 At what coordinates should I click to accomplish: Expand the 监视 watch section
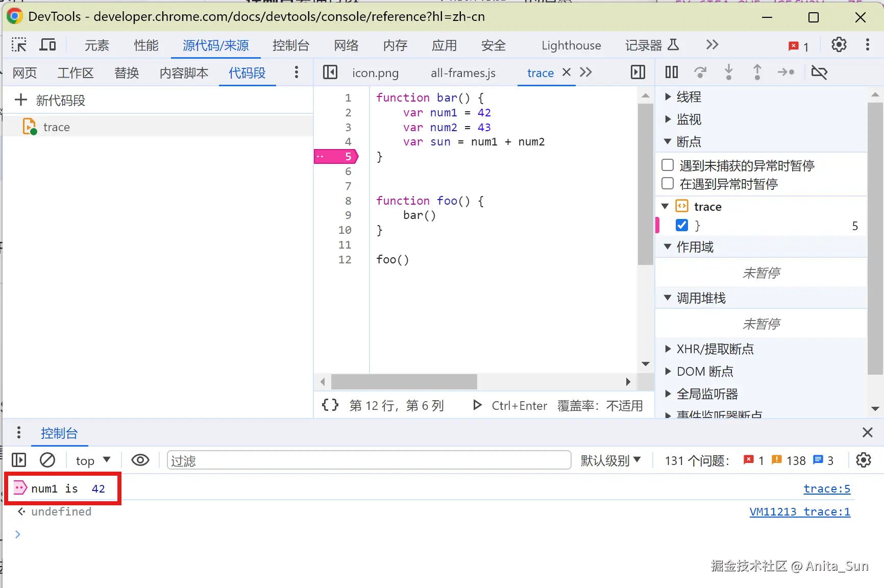(x=668, y=119)
